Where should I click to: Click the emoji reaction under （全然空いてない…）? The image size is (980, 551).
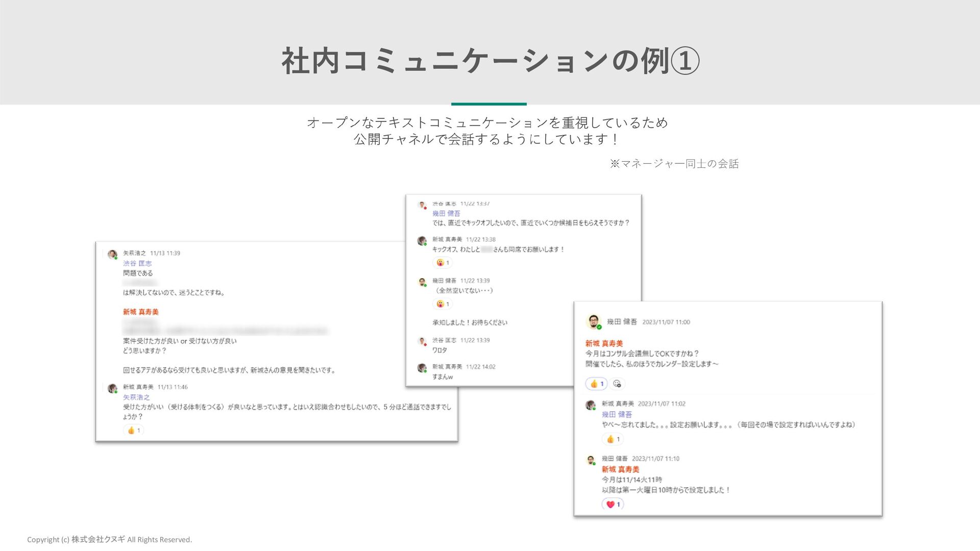[x=443, y=304]
